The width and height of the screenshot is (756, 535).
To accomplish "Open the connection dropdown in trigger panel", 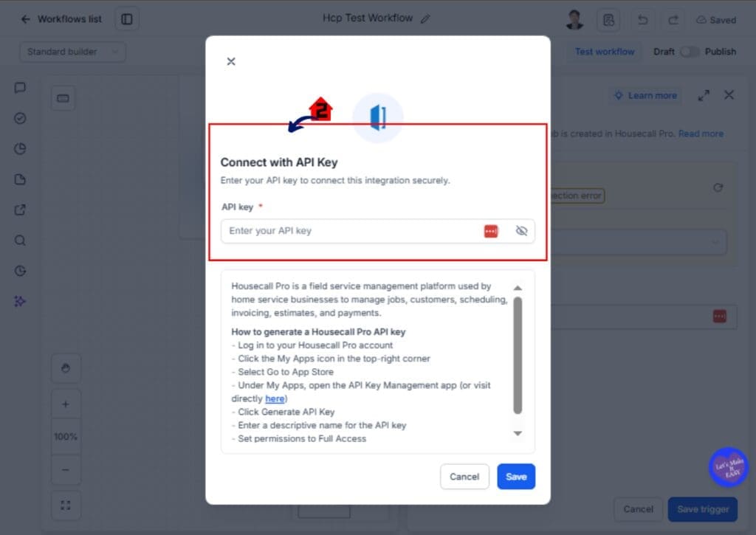I will pyautogui.click(x=639, y=242).
